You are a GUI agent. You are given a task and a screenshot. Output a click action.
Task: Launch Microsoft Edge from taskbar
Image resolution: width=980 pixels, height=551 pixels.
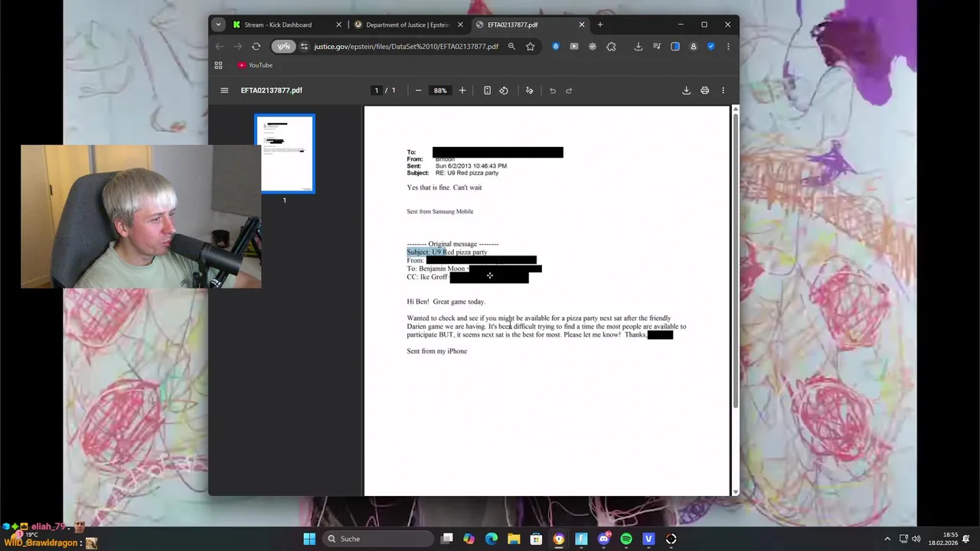[x=492, y=539]
